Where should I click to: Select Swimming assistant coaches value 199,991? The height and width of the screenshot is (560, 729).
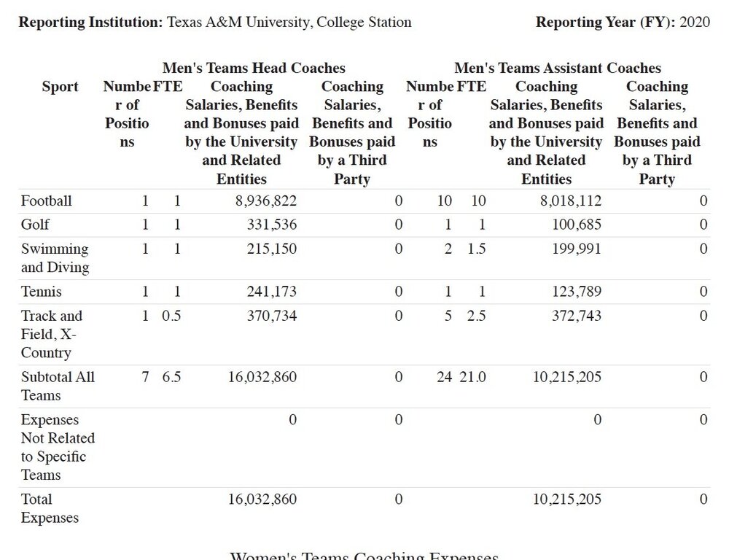pyautogui.click(x=577, y=249)
